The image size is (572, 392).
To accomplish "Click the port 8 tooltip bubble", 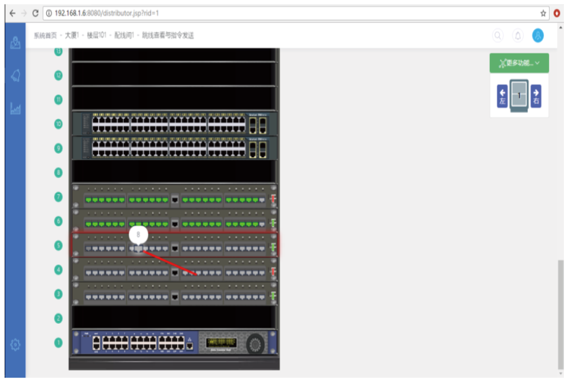I will click(x=138, y=235).
